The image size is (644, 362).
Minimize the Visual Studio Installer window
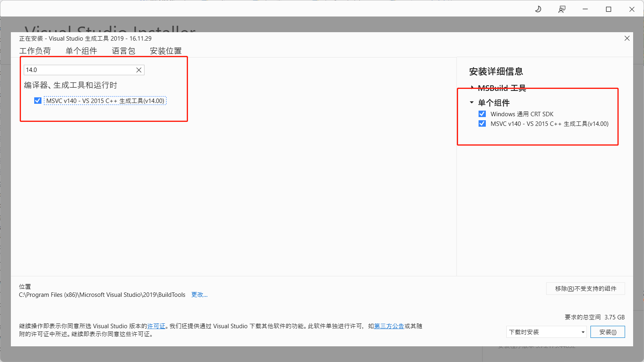tap(585, 9)
